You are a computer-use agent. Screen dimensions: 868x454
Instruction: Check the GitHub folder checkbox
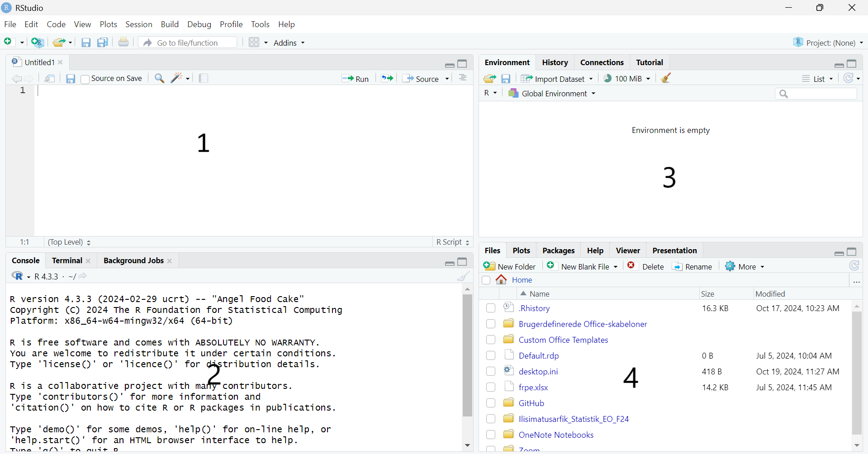(x=491, y=403)
